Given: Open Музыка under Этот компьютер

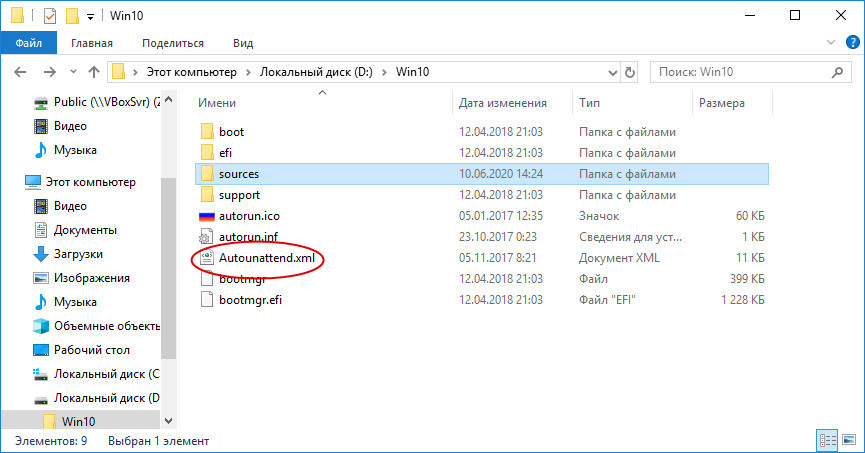Looking at the screenshot, I should [65, 302].
